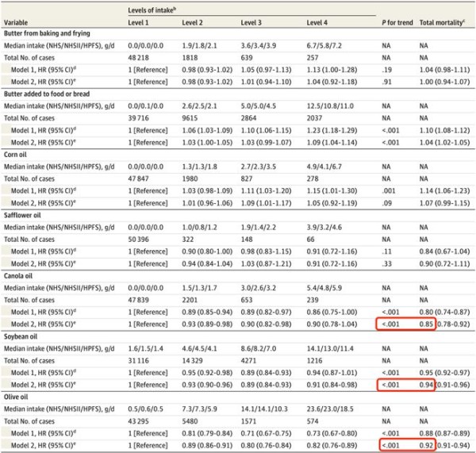Click the hazard ratio "0.86 (0.75-1.00)"

coord(332,312)
